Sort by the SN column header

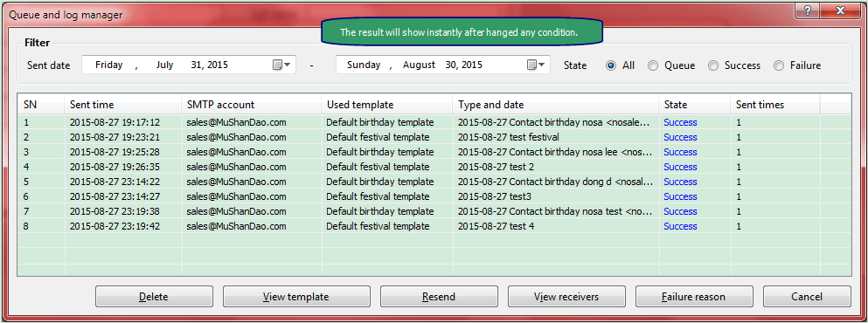(41, 105)
